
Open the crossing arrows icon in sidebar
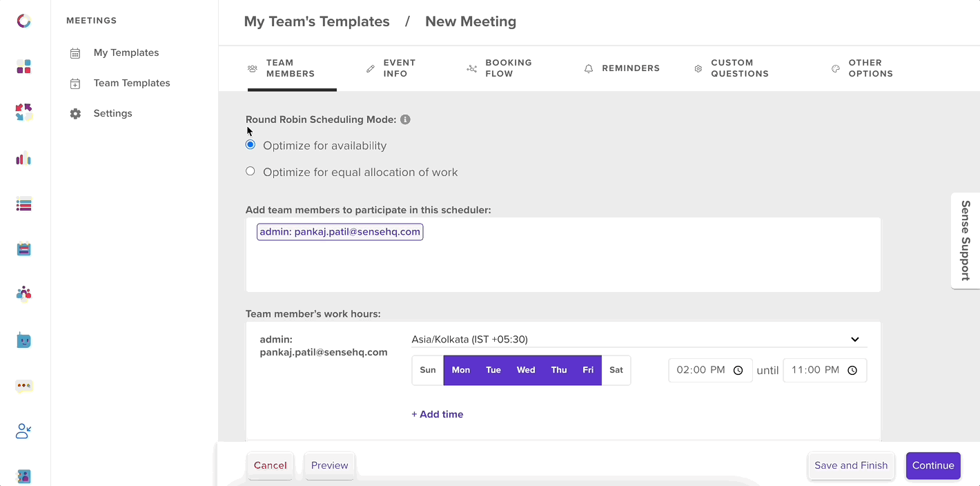[23, 112]
